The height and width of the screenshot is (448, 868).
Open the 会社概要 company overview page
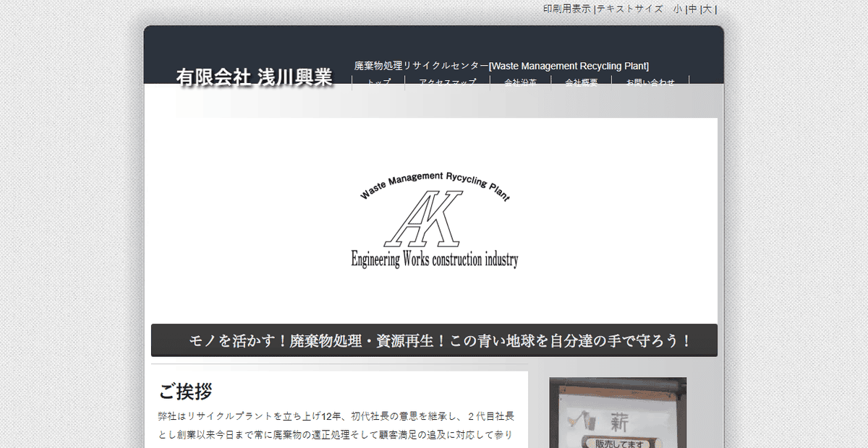tap(581, 82)
